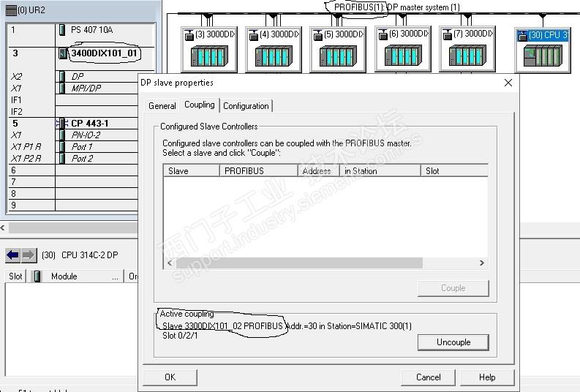Navigate back with blue left arrow
Viewport: 580px width, 392px height.
coord(13,255)
